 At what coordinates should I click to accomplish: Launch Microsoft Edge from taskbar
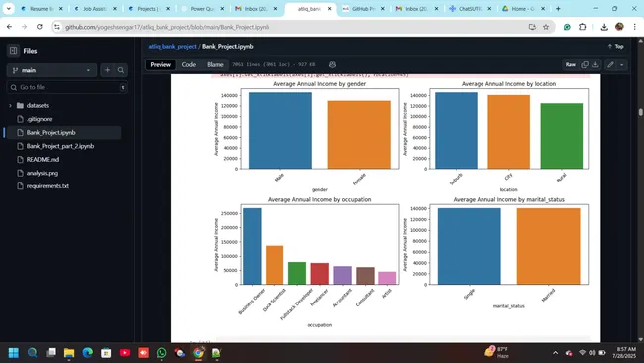pyautogui.click(x=88, y=353)
